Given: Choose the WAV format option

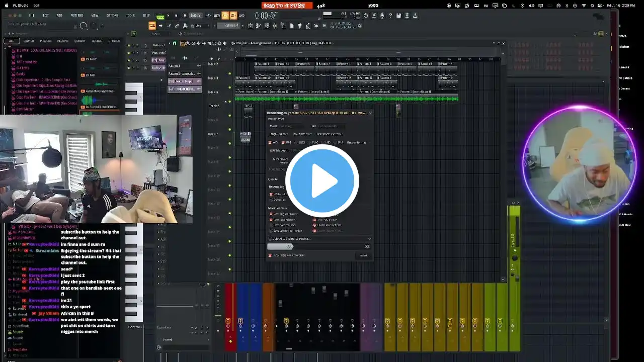Looking at the screenshot, I should 273,142.
